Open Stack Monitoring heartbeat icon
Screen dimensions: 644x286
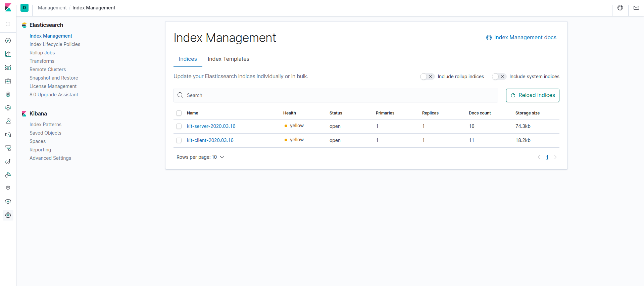coord(8,202)
